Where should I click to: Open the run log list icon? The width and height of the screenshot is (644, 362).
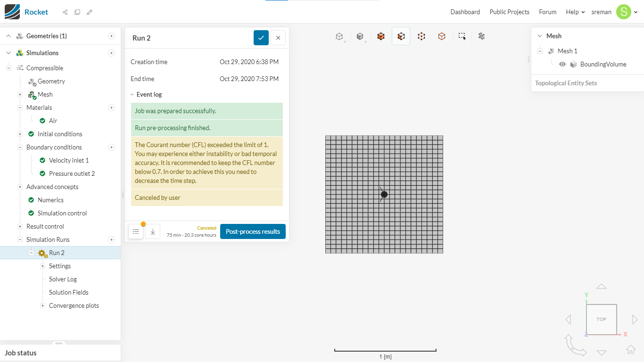[136, 231]
